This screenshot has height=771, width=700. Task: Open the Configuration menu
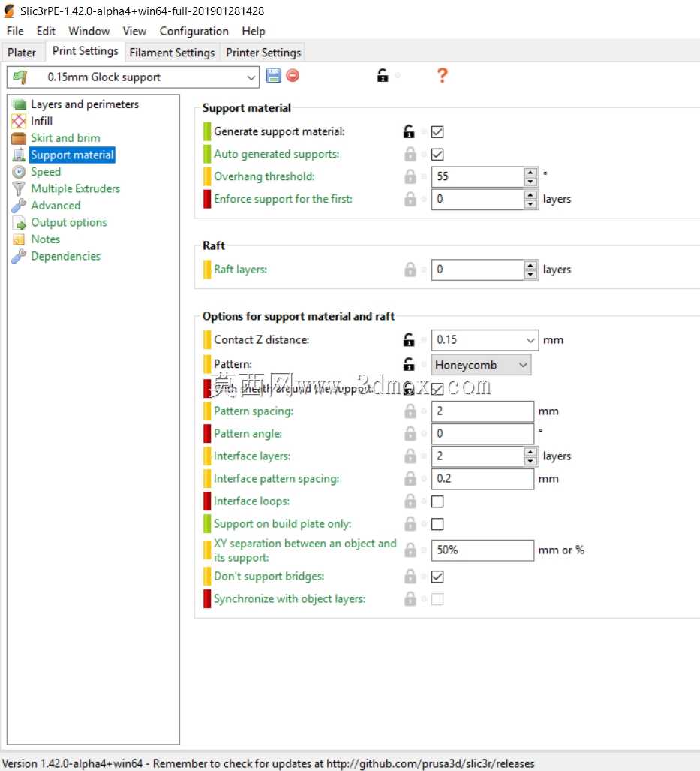(x=194, y=31)
